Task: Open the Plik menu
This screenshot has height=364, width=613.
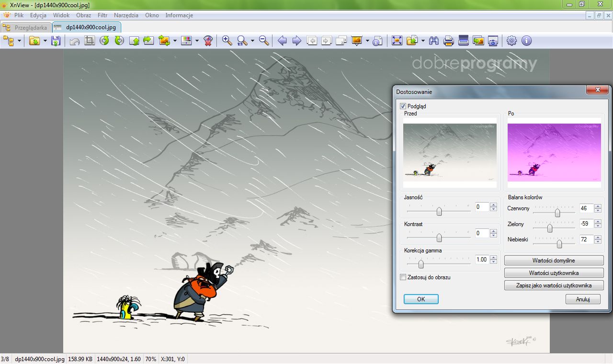Action: (x=19, y=15)
